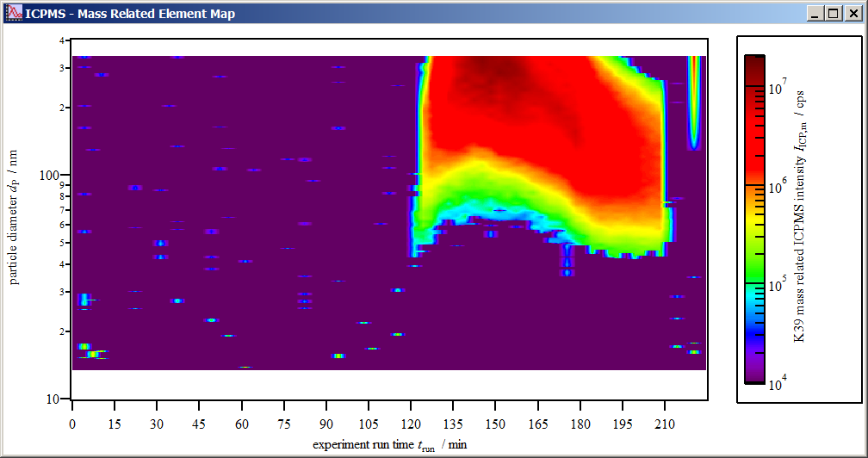
Task: Click the x-axis tick label 0
Action: [72, 424]
